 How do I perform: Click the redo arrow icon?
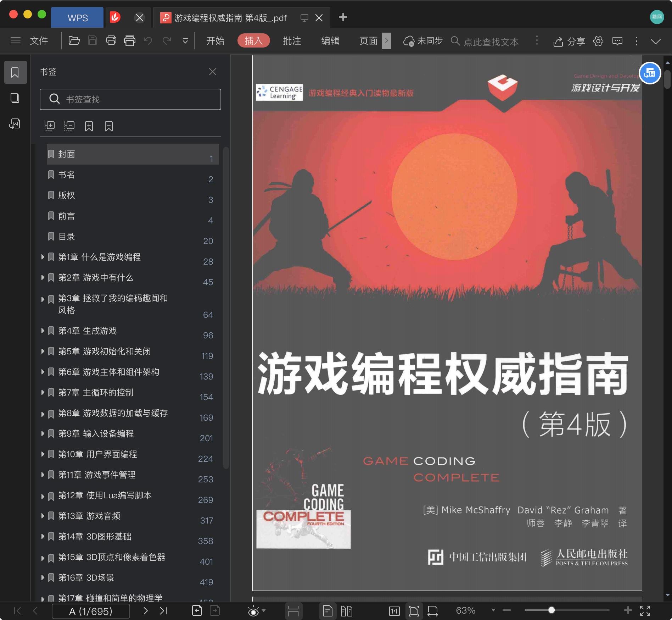(x=167, y=40)
